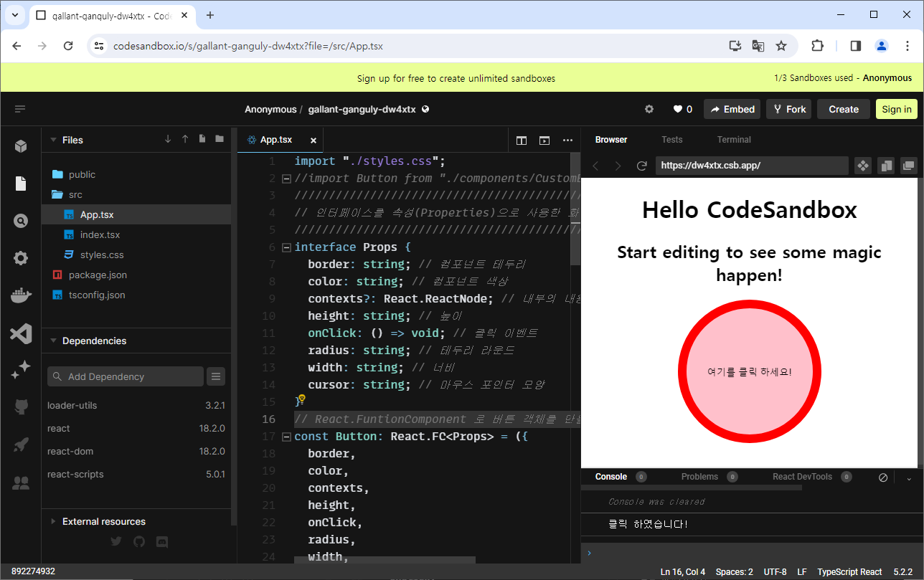This screenshot has width=924, height=580.
Task: Click the Embed button
Action: [x=732, y=109]
